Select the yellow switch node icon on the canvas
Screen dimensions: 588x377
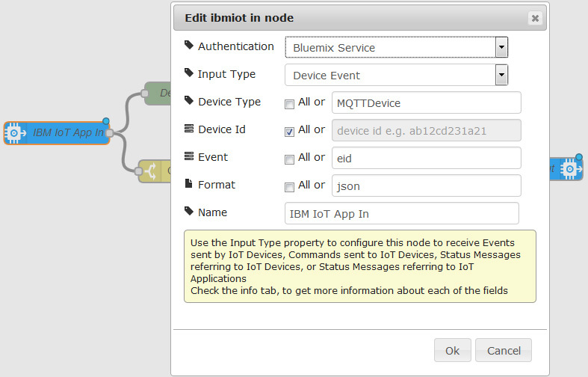pos(151,171)
